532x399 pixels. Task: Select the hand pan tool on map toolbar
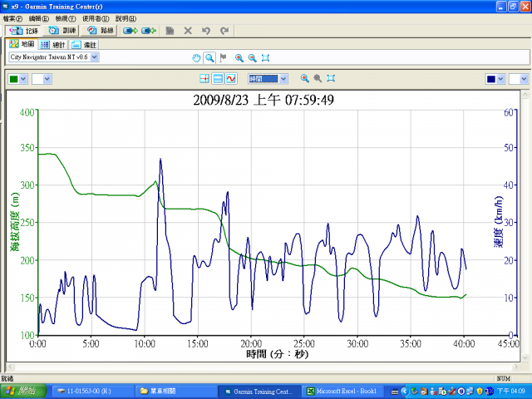point(196,58)
